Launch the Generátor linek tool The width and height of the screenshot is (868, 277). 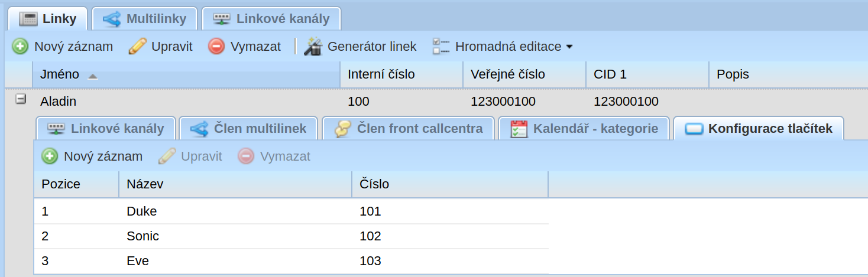[360, 46]
